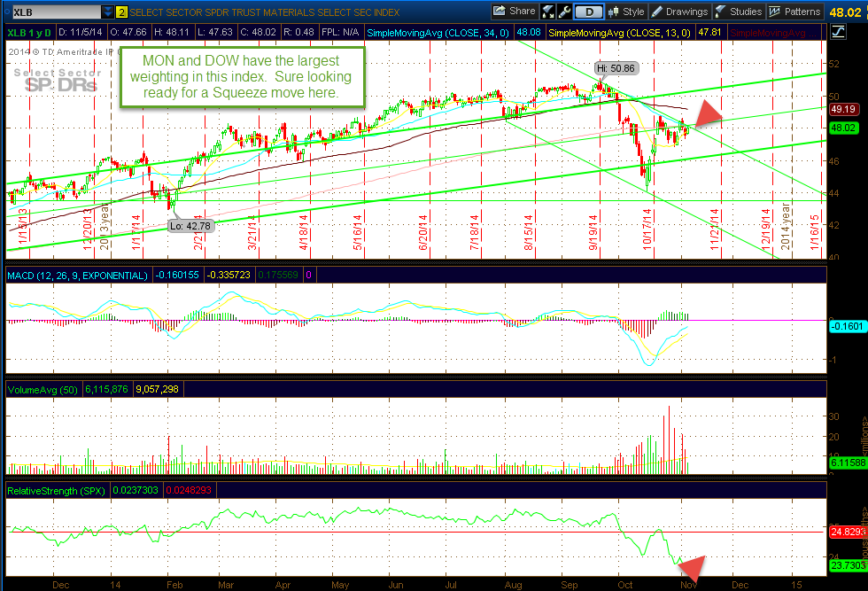Viewport: 868px width, 591px height.
Task: Click the Hi: 50.86 price bubble
Action: pyautogui.click(x=615, y=68)
